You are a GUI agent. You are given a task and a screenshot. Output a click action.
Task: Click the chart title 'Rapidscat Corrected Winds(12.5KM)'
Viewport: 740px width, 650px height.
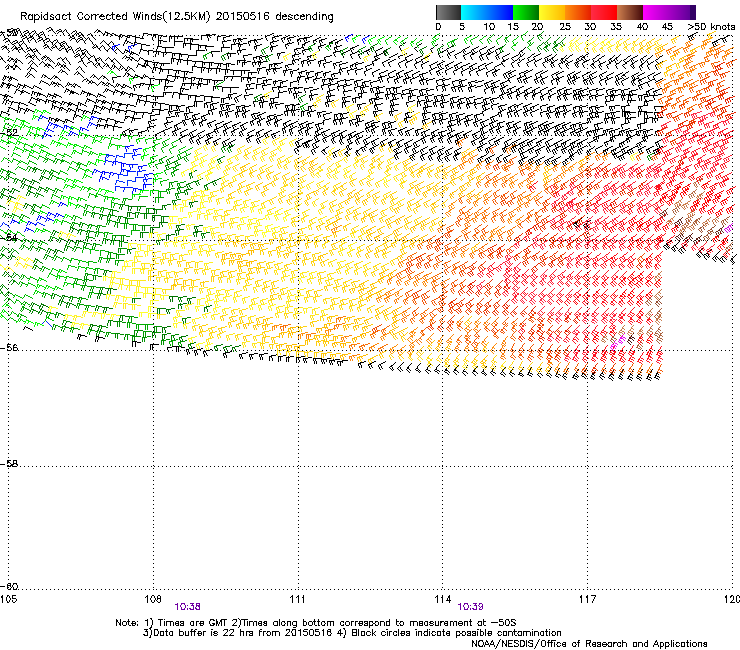coord(115,17)
